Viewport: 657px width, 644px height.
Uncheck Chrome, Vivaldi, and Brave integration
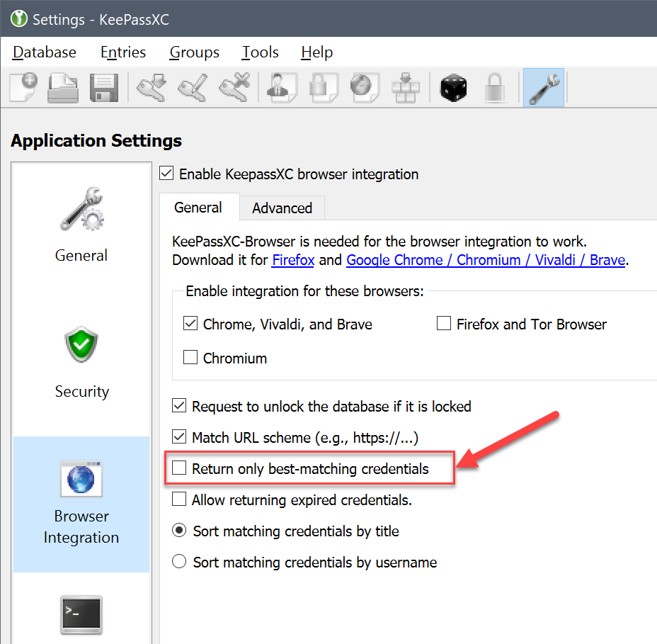190,324
